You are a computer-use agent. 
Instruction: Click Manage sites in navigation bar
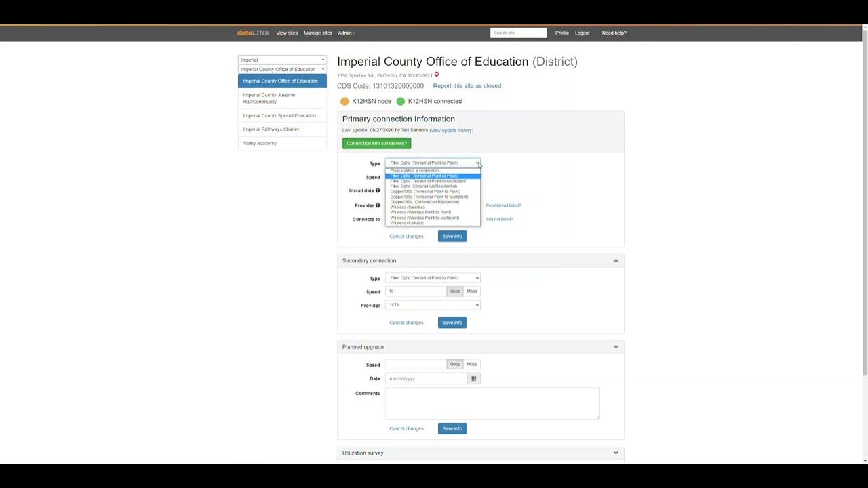pyautogui.click(x=318, y=33)
